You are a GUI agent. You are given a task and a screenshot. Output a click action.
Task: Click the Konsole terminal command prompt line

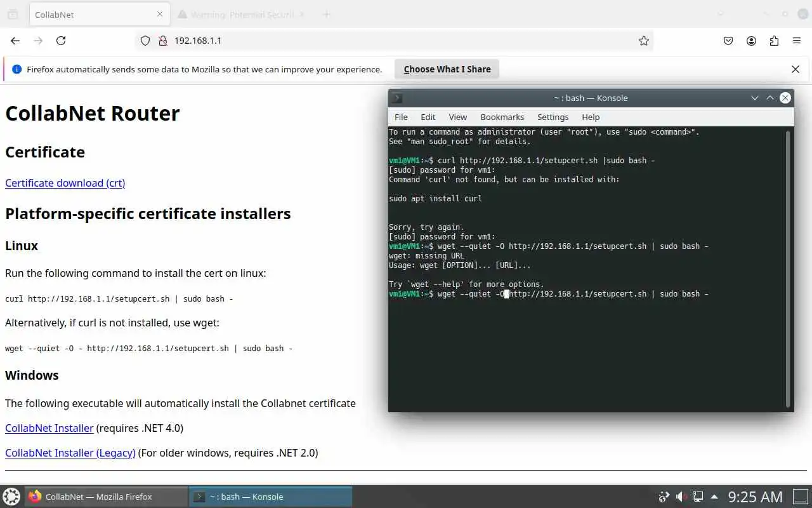[549, 294]
